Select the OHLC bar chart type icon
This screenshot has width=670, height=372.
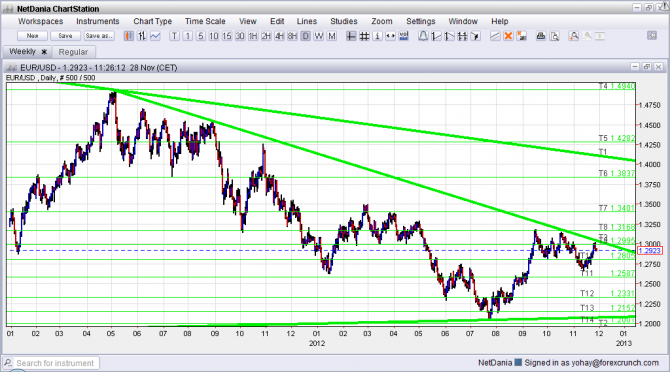click(x=142, y=36)
